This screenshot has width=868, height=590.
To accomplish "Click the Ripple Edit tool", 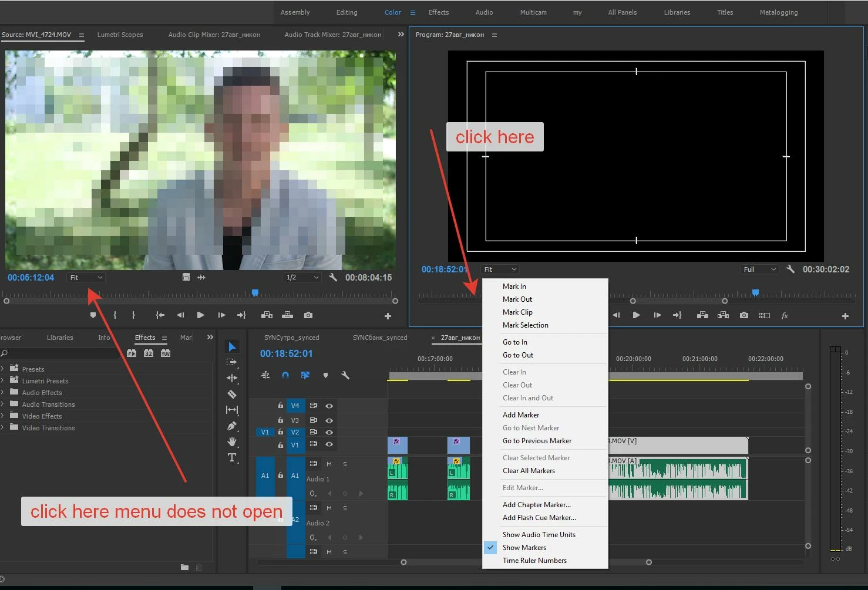I will (x=232, y=378).
